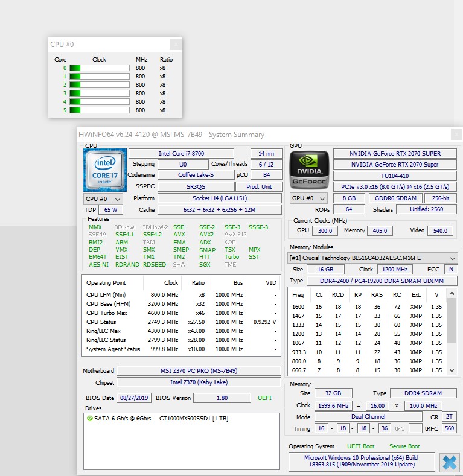Open the GPU #0 selector dropdown
This screenshot has width=463, height=476.
pyautogui.click(x=308, y=198)
